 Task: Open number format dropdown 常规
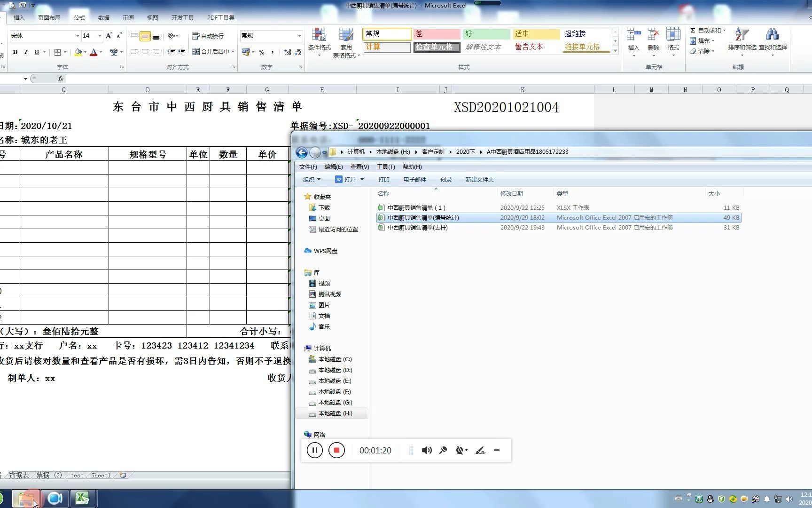[x=299, y=36]
